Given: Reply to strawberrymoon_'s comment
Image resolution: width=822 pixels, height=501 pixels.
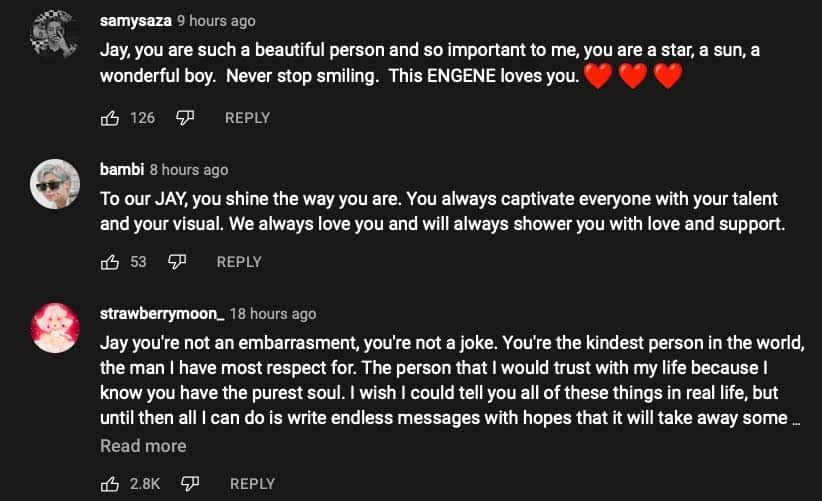Looking at the screenshot, I should click(x=252, y=484).
